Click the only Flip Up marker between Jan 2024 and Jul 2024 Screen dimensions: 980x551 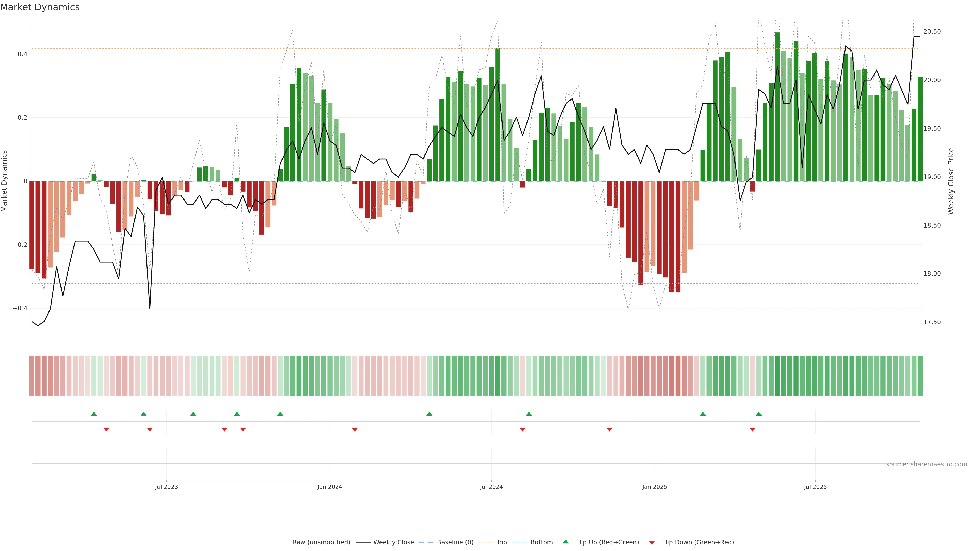(429, 414)
